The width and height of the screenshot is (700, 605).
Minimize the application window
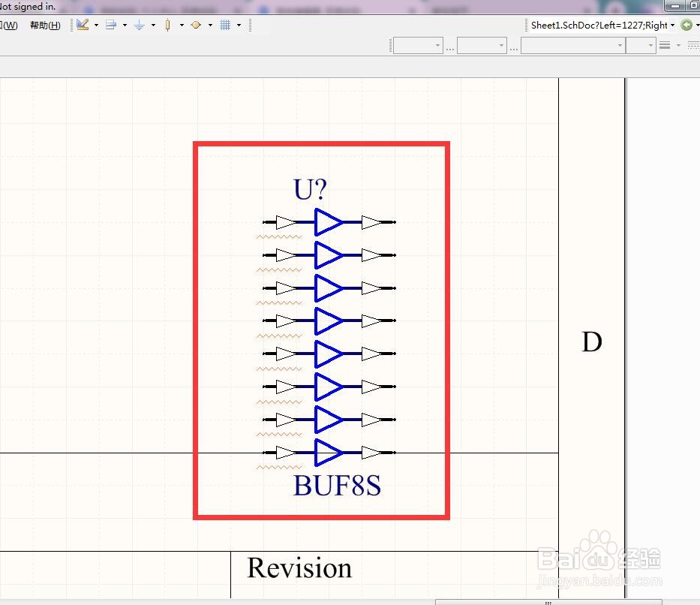tap(675, 6)
